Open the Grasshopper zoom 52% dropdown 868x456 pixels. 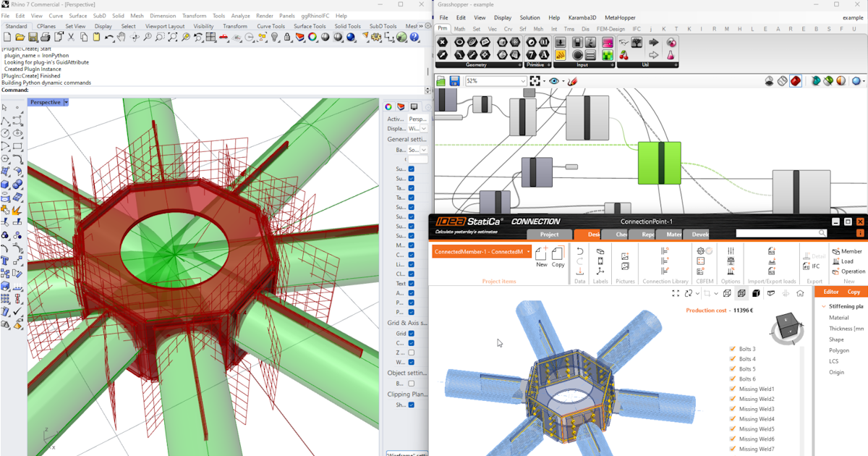click(522, 81)
